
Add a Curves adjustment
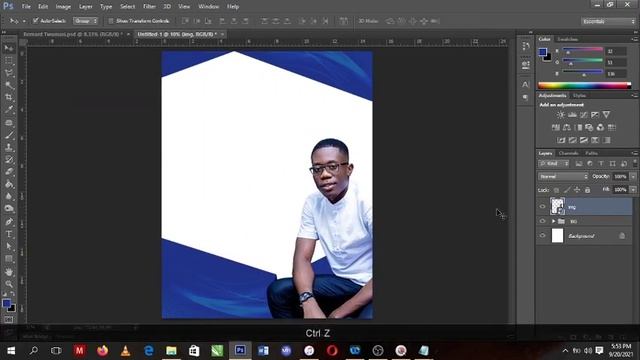click(x=584, y=115)
